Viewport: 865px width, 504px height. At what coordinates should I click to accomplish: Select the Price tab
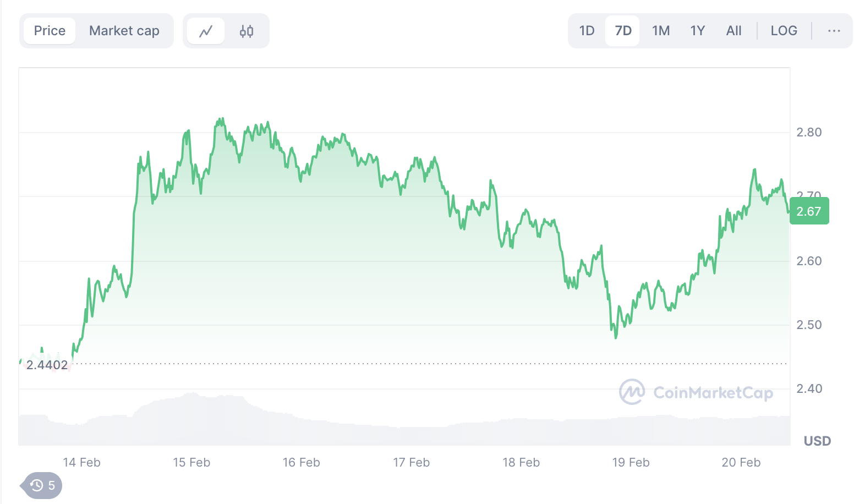[50, 31]
